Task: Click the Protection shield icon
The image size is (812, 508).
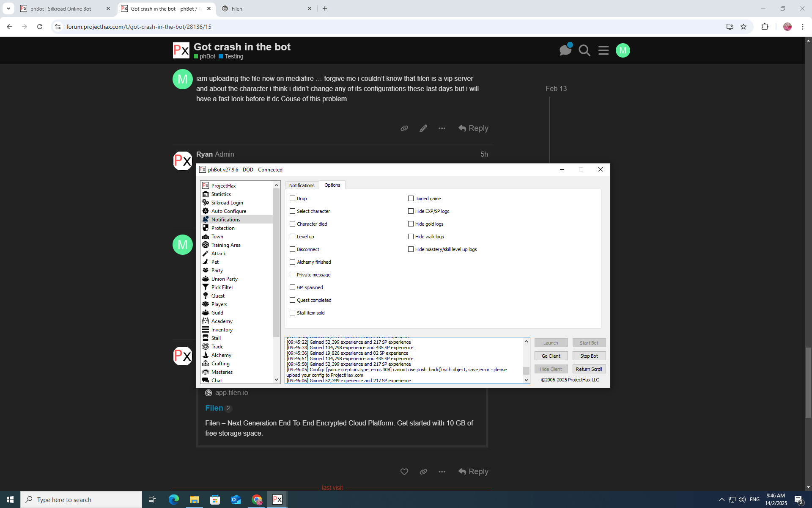Action: [x=206, y=228]
